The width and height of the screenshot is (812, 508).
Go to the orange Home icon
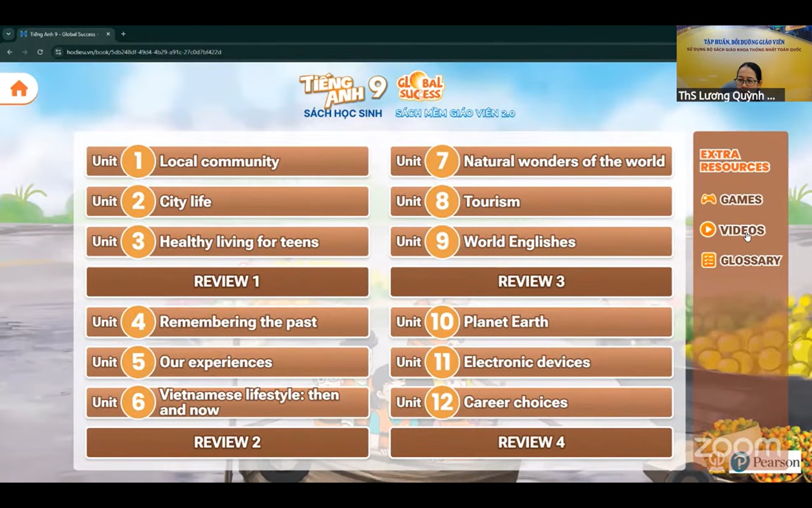coord(19,89)
